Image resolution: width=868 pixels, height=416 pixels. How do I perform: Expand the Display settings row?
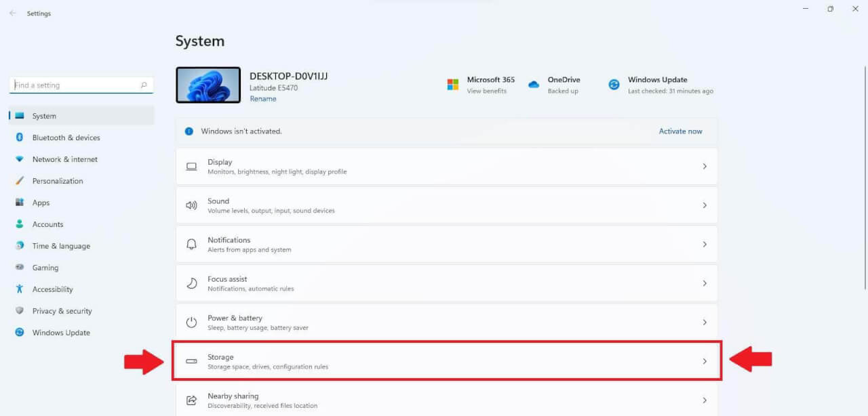(x=704, y=165)
